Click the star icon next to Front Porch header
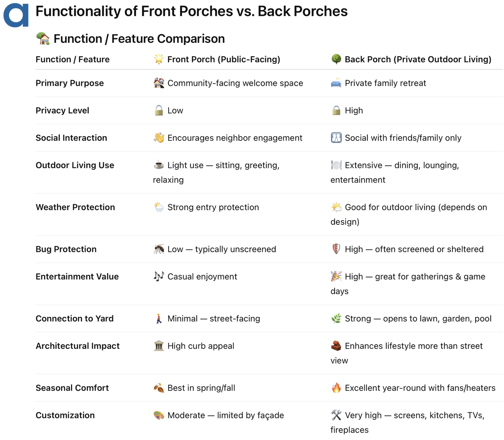 [x=159, y=59]
